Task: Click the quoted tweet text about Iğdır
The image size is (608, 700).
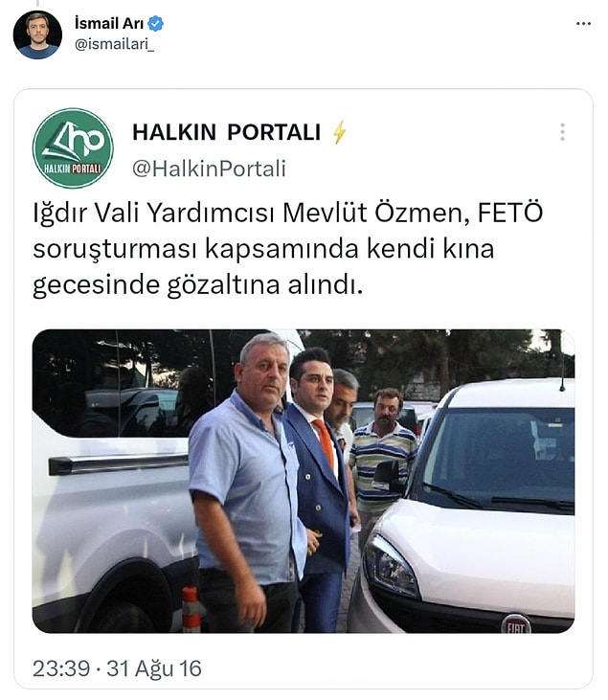Action: tap(288, 249)
